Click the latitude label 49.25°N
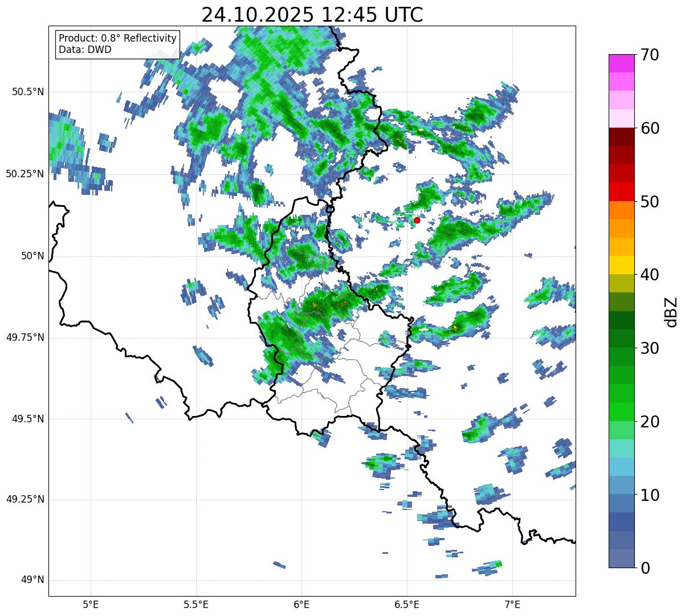The width and height of the screenshot is (685, 616). 25,500
